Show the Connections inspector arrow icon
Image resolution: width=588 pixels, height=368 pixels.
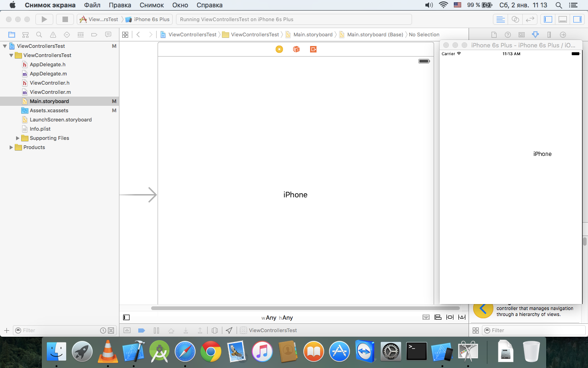(563, 34)
